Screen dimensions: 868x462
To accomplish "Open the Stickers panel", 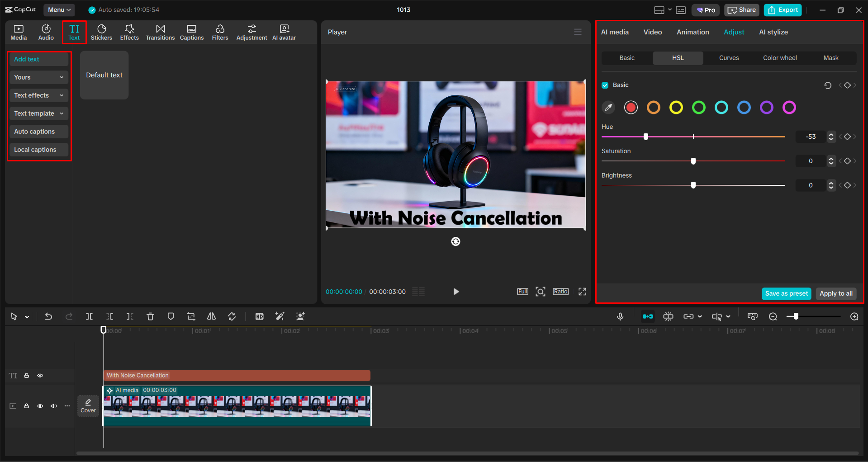I will pos(101,32).
